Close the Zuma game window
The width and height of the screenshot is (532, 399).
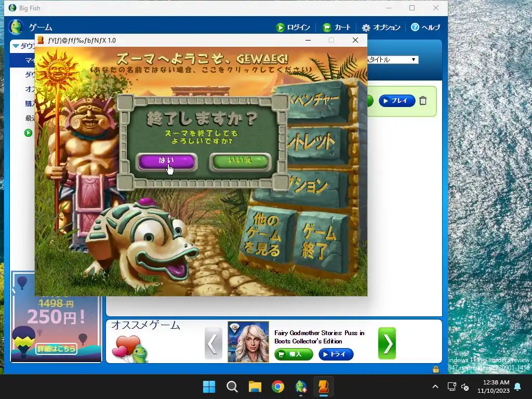(x=355, y=40)
